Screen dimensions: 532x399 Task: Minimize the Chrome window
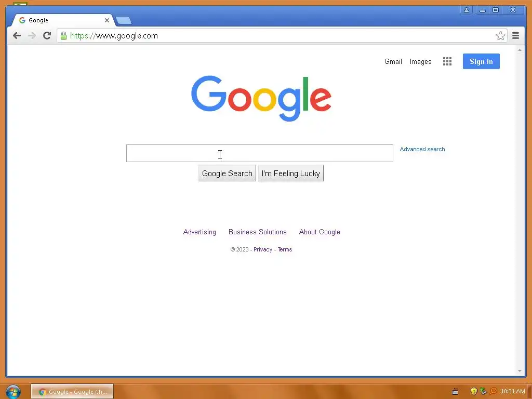coord(482,10)
